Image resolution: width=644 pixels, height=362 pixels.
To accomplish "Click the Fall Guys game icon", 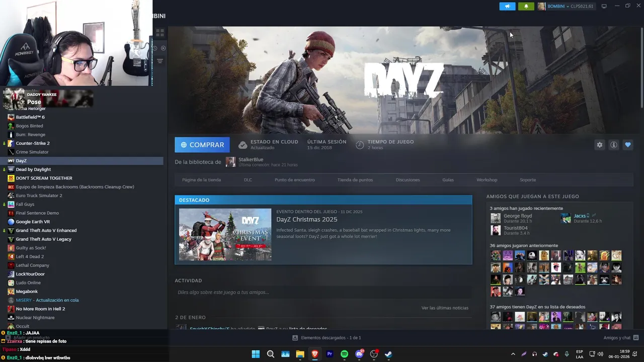I will point(11,204).
